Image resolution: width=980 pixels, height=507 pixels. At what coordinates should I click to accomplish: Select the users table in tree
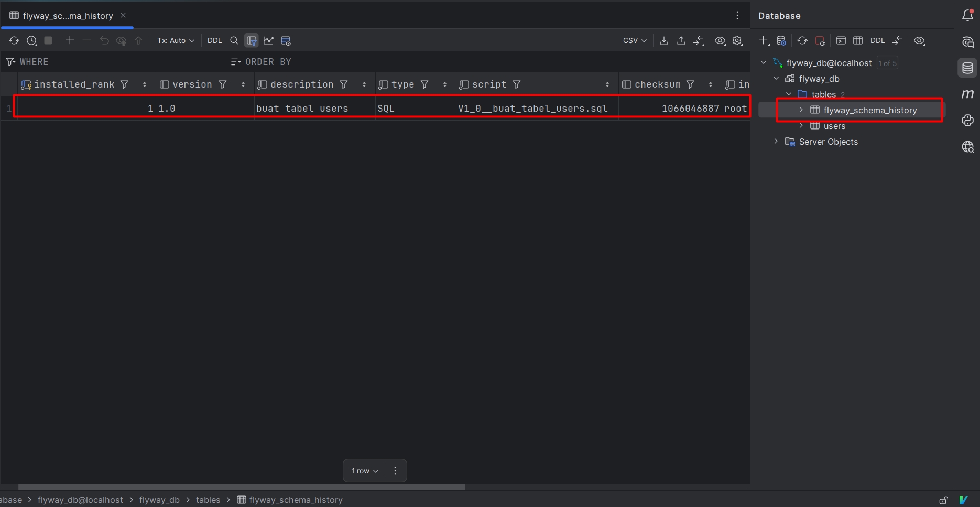pyautogui.click(x=834, y=126)
